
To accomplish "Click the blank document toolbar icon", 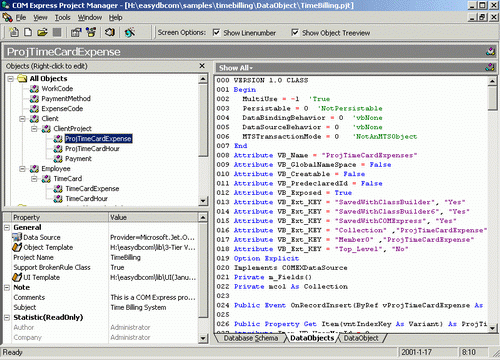I will [x=28, y=32].
